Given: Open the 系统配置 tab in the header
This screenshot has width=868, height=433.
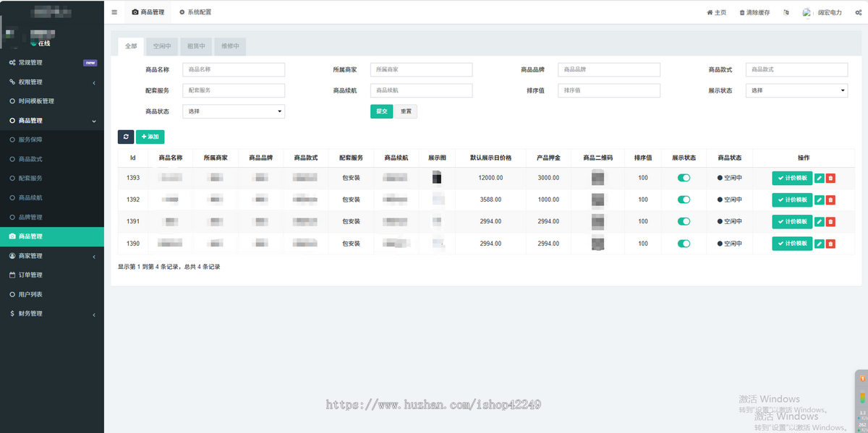Looking at the screenshot, I should pos(195,12).
